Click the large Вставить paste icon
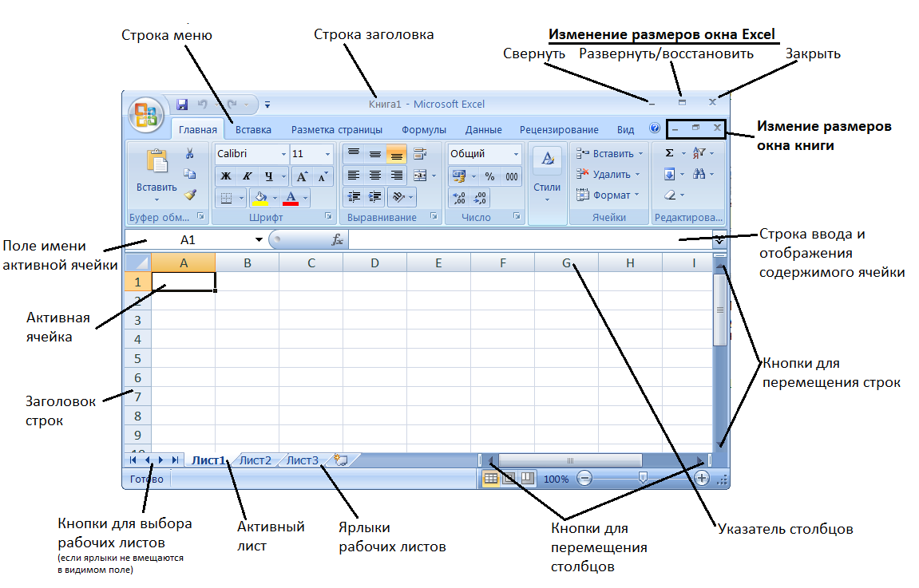Screen dimensions: 919x588 pyautogui.click(x=157, y=161)
